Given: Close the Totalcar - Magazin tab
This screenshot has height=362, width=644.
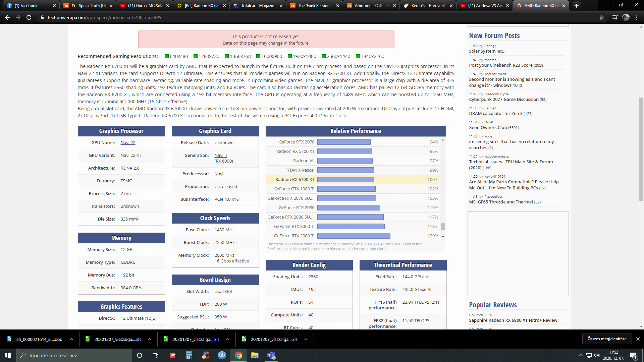Looking at the screenshot, I should (x=281, y=6).
